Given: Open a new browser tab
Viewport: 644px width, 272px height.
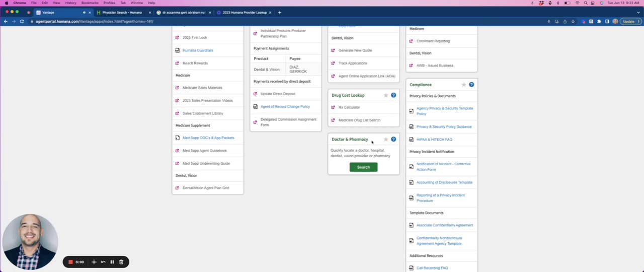Looking at the screenshot, I should (x=279, y=12).
